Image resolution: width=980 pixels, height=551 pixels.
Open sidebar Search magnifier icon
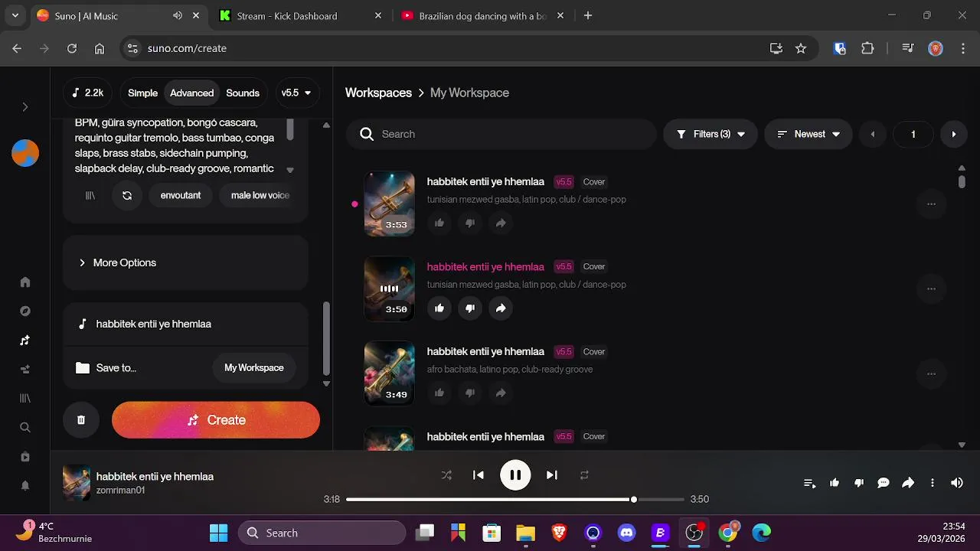pyautogui.click(x=25, y=427)
